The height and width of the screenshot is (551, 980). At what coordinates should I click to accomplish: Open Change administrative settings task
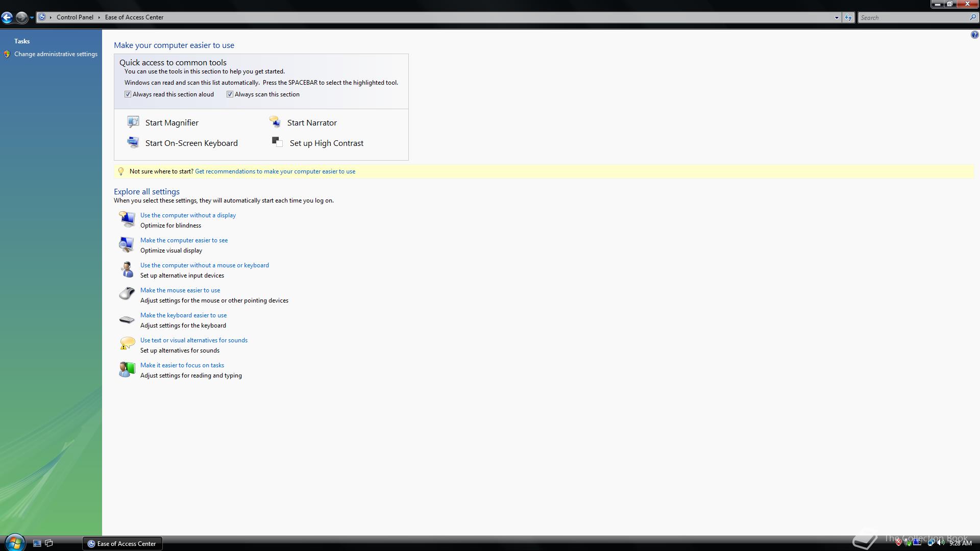tap(56, 54)
